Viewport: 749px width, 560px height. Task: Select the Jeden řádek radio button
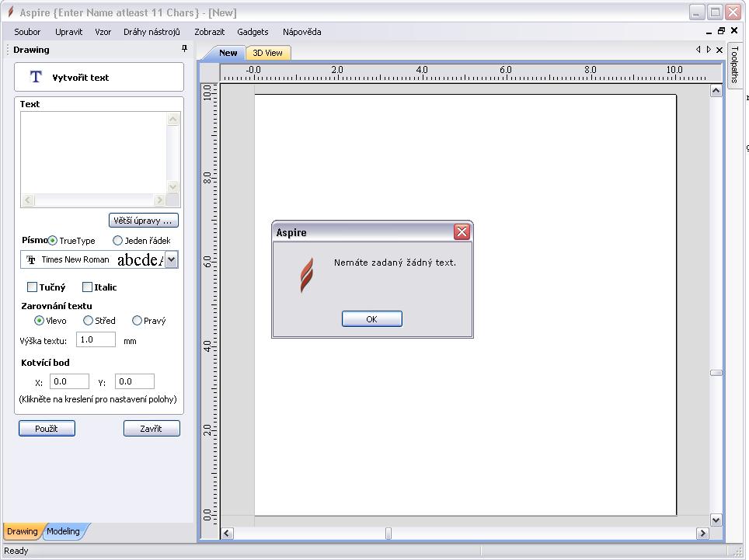pyautogui.click(x=118, y=241)
